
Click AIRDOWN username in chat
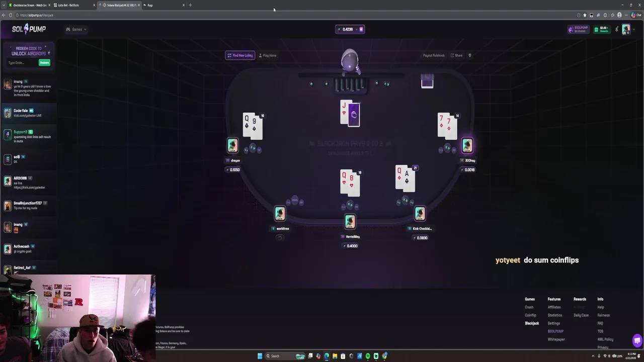[20, 178]
